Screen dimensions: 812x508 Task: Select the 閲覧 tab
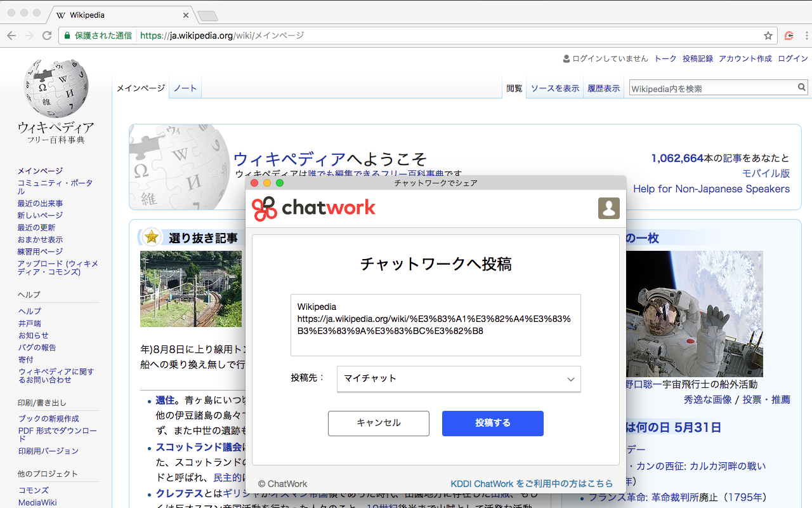point(514,88)
